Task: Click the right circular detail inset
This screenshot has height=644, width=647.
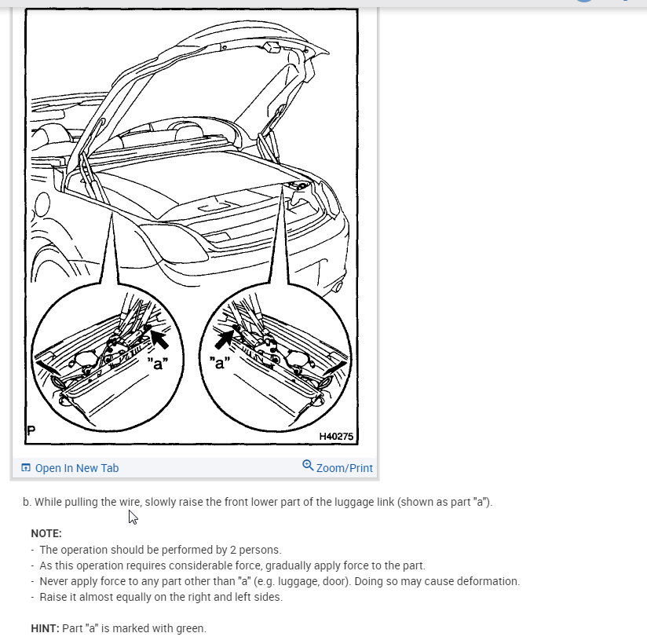Action: (x=276, y=357)
